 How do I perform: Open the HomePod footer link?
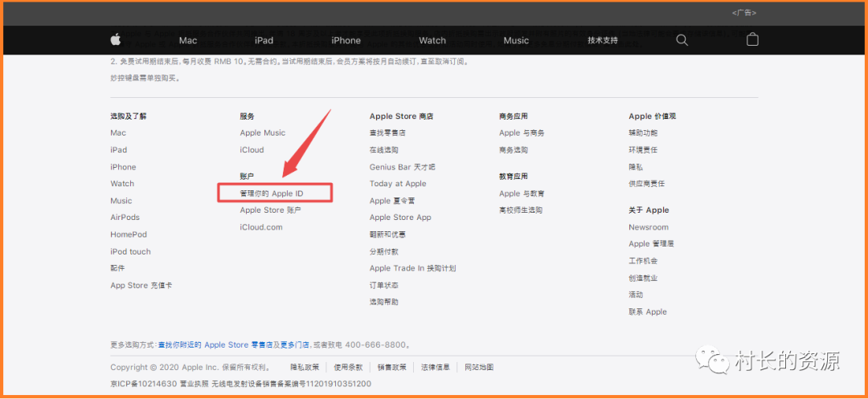[129, 234]
